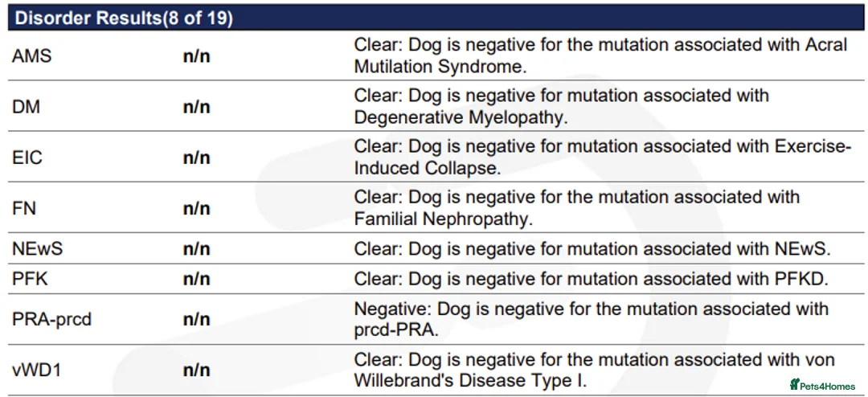Click the n/n genotype in vWD1 row
The image size is (868, 397).
point(196,370)
